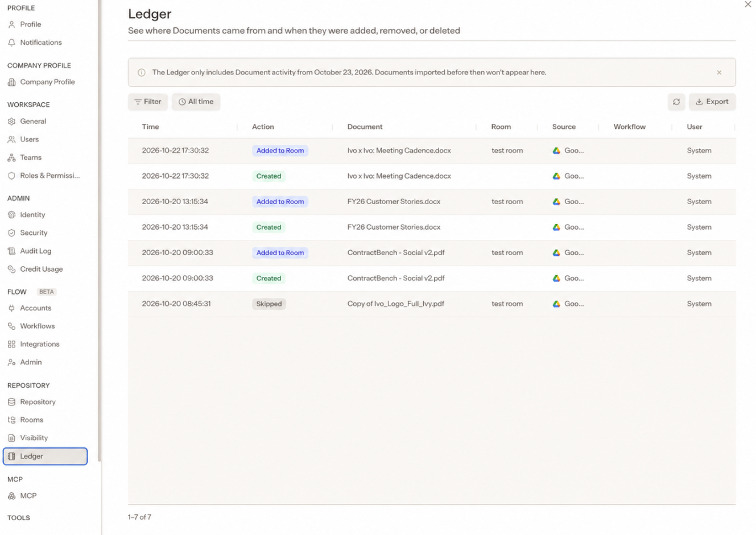Open Workflows in the Flow section
The width and height of the screenshot is (756, 535).
[x=38, y=326]
